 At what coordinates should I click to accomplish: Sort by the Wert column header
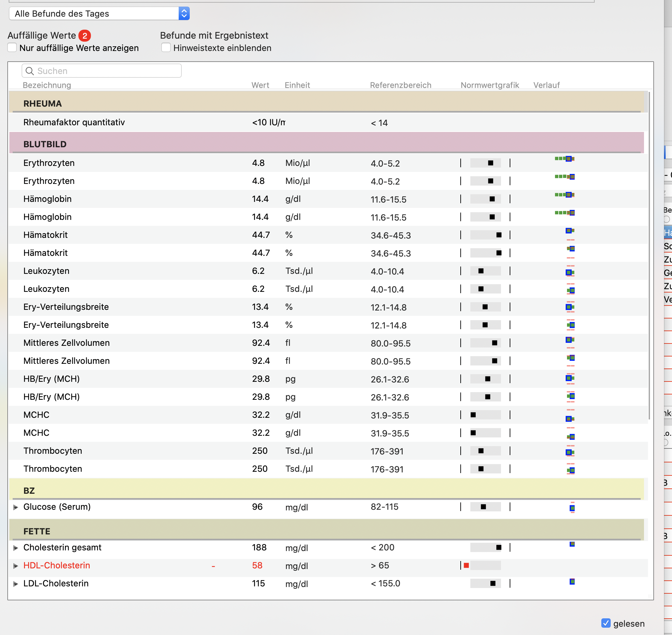(260, 85)
